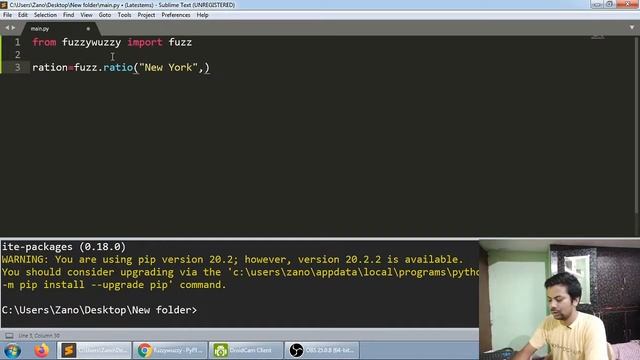Viewport: 640px width, 360px height.
Task: Open the Find menu
Action: 68,15
